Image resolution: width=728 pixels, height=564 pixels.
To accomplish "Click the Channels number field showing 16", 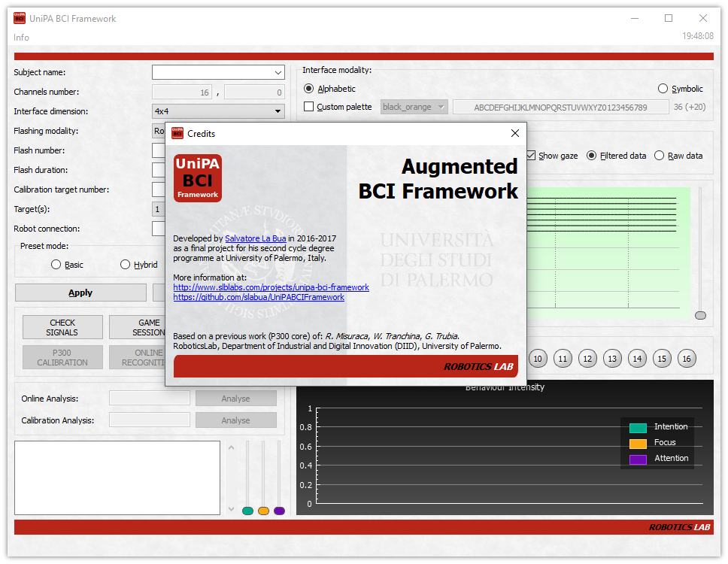I will coord(182,92).
